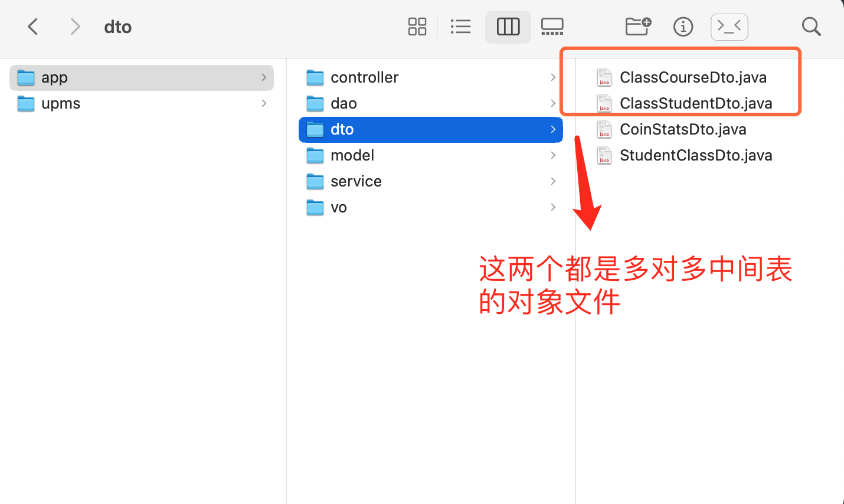Switch to icon grid view
Image resolution: width=844 pixels, height=504 pixels.
click(x=417, y=27)
